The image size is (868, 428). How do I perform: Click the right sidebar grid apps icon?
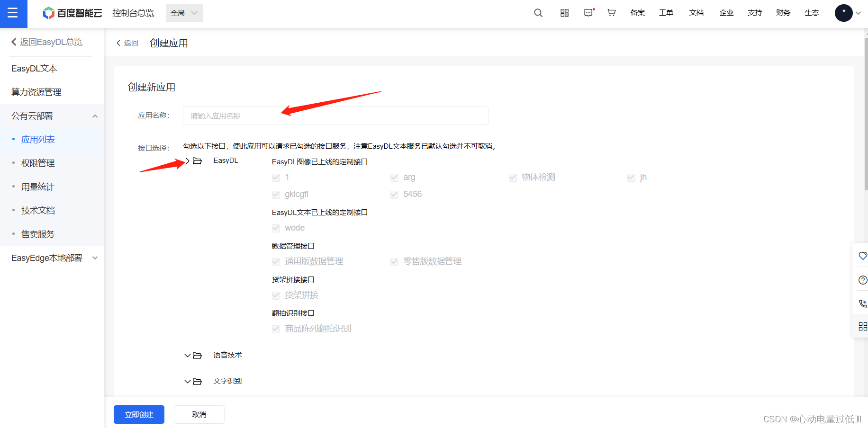[863, 326]
